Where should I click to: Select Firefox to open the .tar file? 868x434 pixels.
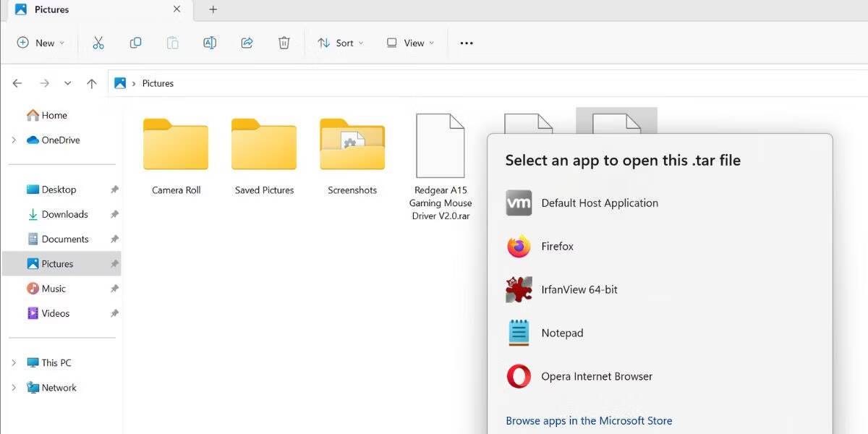557,246
